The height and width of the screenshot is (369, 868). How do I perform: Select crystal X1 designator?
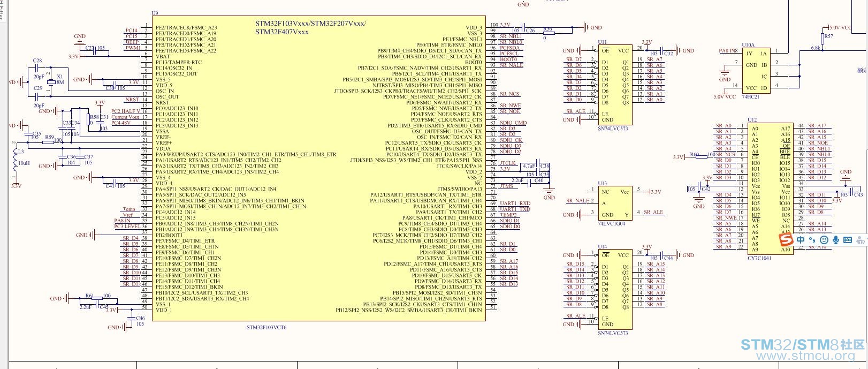pos(59,77)
